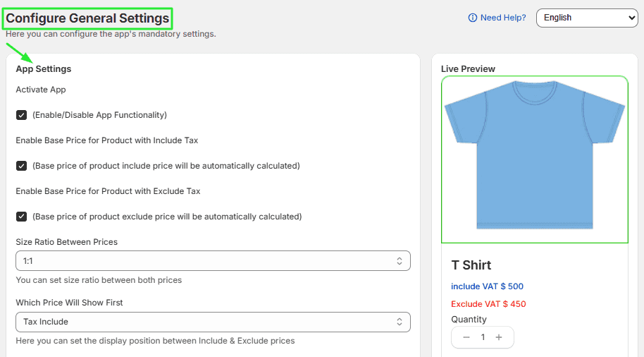Uncheck the Base Price with Exclude Tax checkbox
The image size is (644, 357).
21,217
